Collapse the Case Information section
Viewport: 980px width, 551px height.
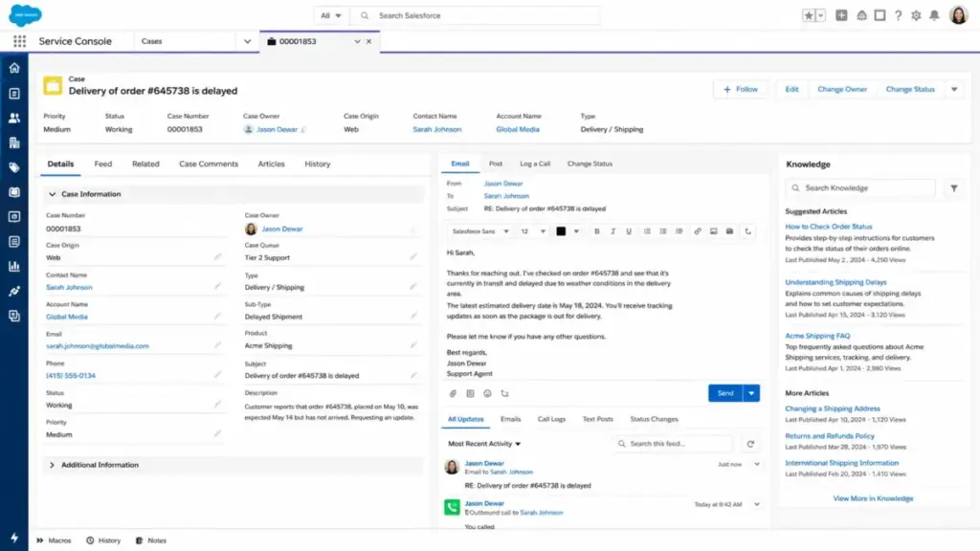[x=52, y=194]
